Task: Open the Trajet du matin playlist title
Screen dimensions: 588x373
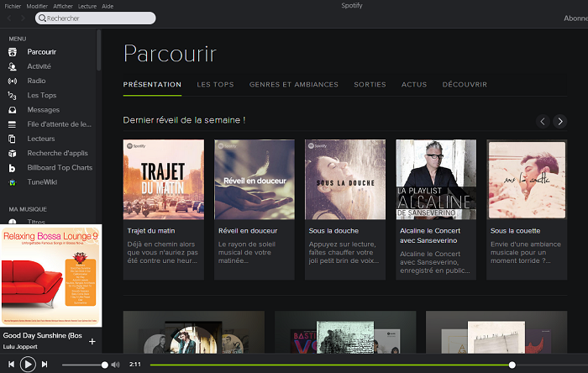Action: [150, 230]
